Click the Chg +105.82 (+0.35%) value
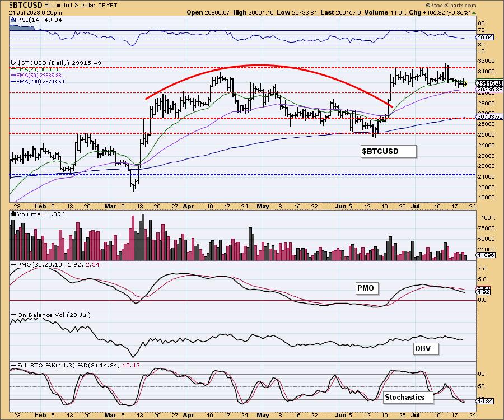 click(x=440, y=12)
